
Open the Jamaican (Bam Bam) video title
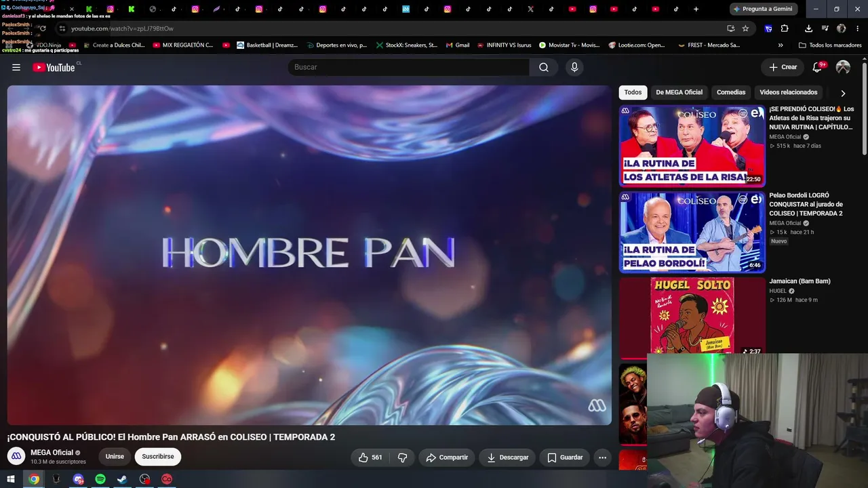800,281
